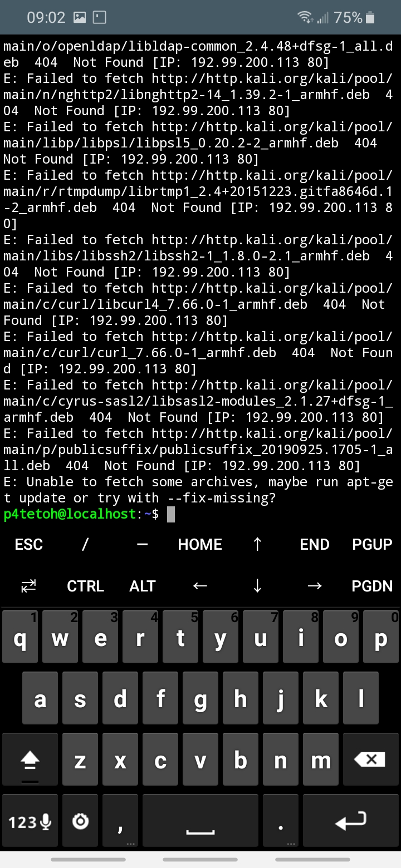401x868 pixels.
Task: Toggle the ALT modifier key
Action: [143, 586]
